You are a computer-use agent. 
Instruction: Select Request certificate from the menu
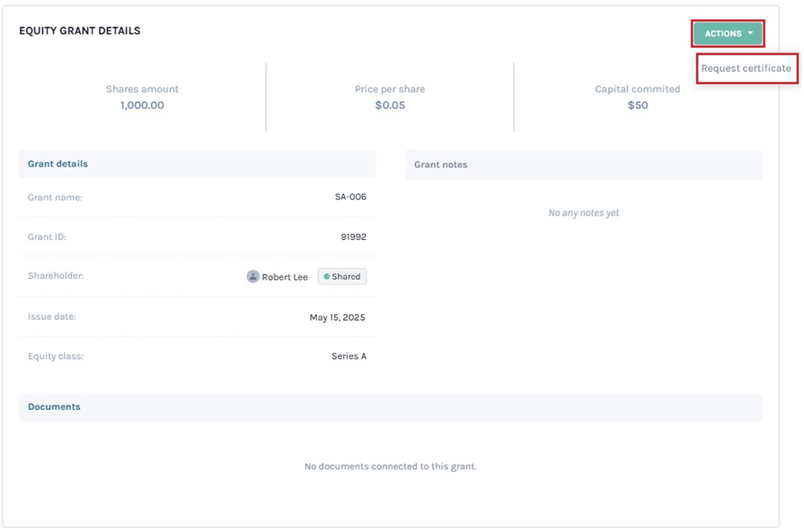coord(745,68)
